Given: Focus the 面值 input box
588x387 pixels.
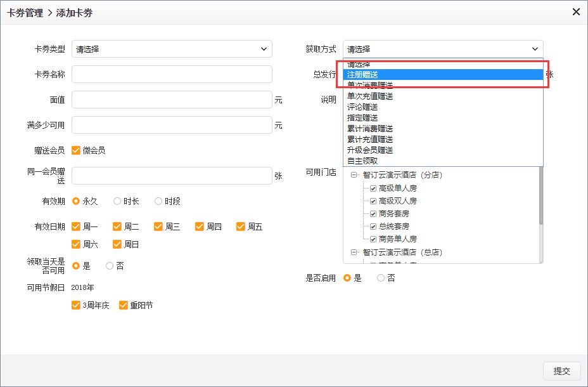Looking at the screenshot, I should tap(172, 100).
